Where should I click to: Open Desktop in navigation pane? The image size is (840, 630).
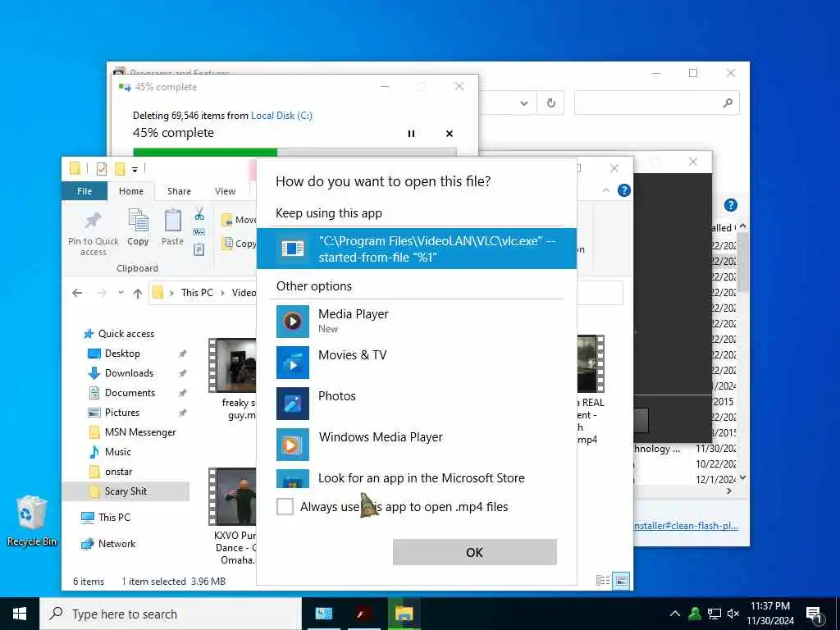point(122,354)
